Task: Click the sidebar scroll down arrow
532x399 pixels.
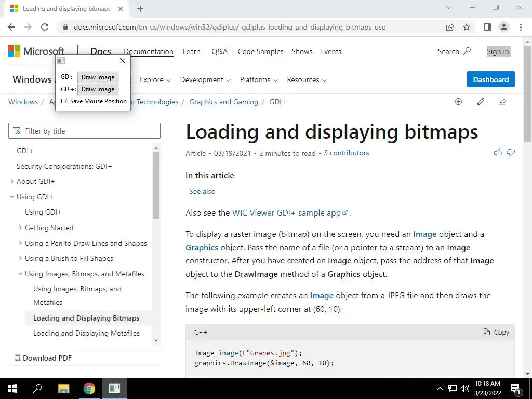Action: tap(156, 341)
